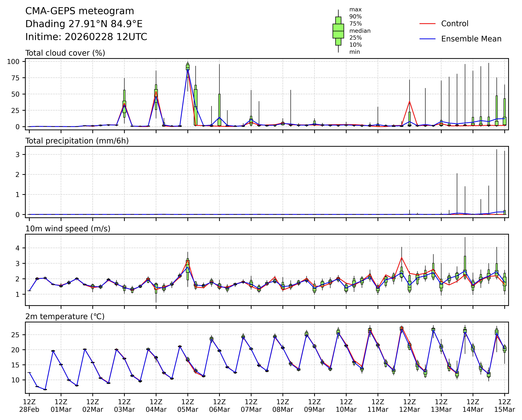522x420 pixels.
Task: Click the Ensemble Mean legend text
Action: coord(471,39)
